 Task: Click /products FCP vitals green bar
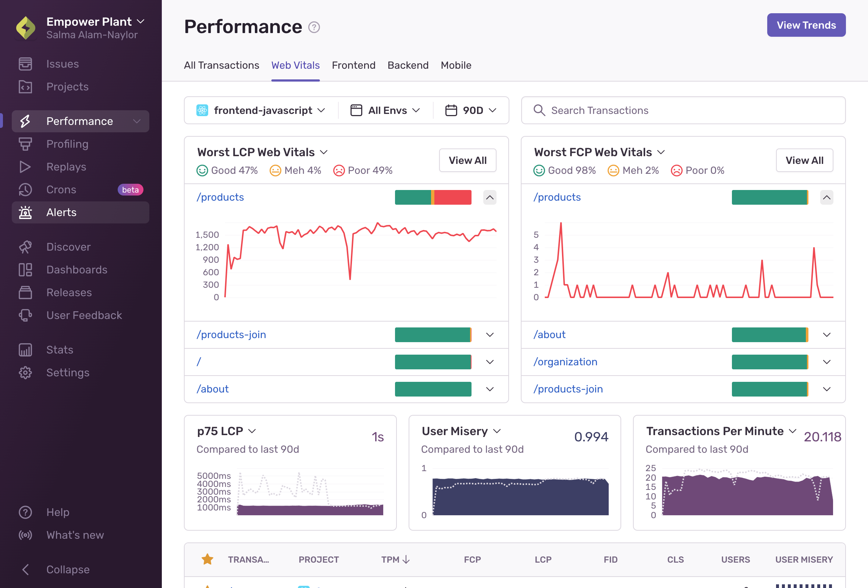(770, 197)
